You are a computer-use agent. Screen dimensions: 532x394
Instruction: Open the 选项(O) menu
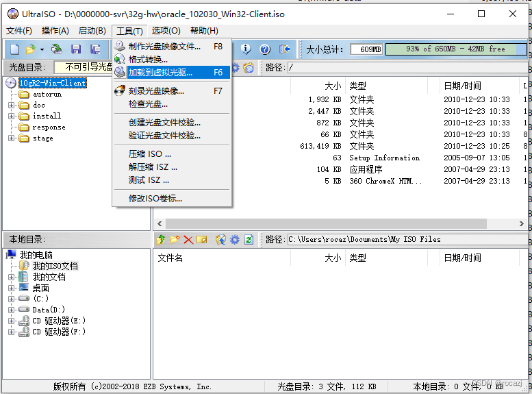tap(166, 31)
